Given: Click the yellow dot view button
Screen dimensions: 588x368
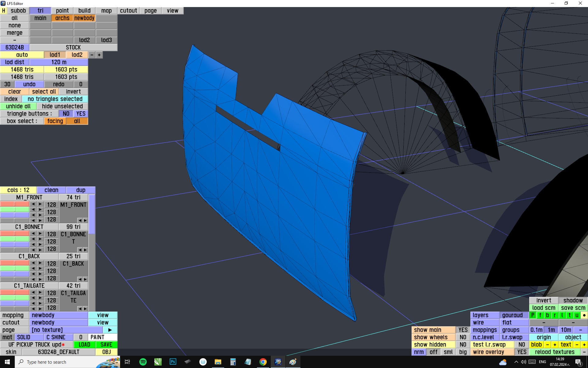Looking at the screenshot, I should 584,315.
